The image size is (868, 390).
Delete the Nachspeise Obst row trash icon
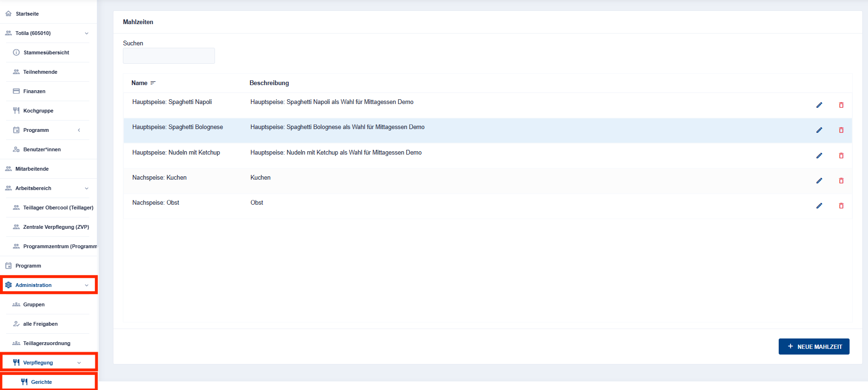point(841,206)
